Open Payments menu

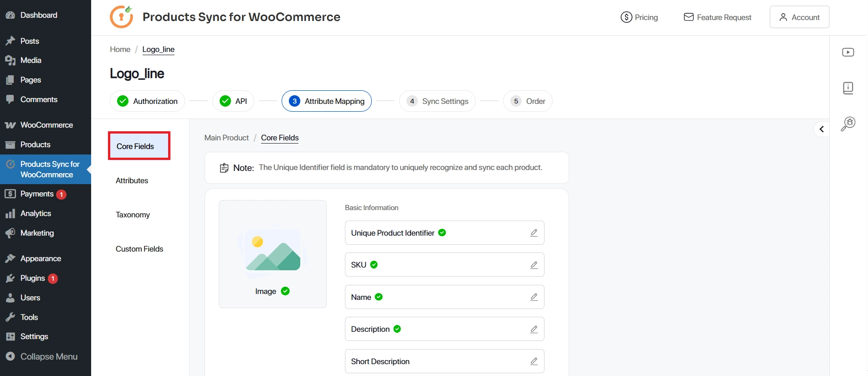(x=46, y=194)
